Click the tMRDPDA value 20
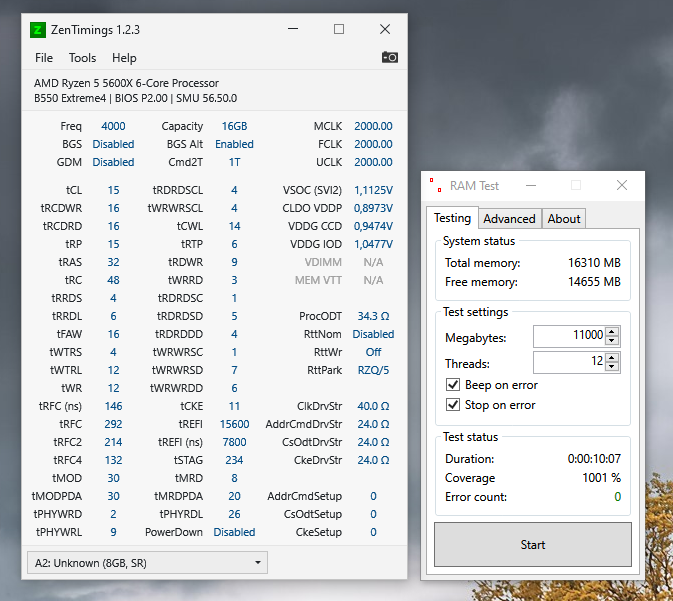Screen dimensions: 673x601 (234, 496)
